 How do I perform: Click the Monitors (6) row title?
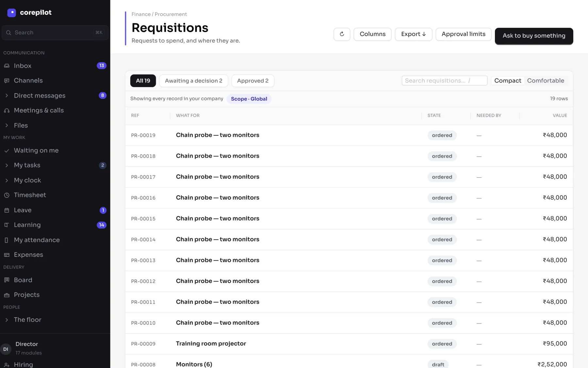pyautogui.click(x=194, y=364)
